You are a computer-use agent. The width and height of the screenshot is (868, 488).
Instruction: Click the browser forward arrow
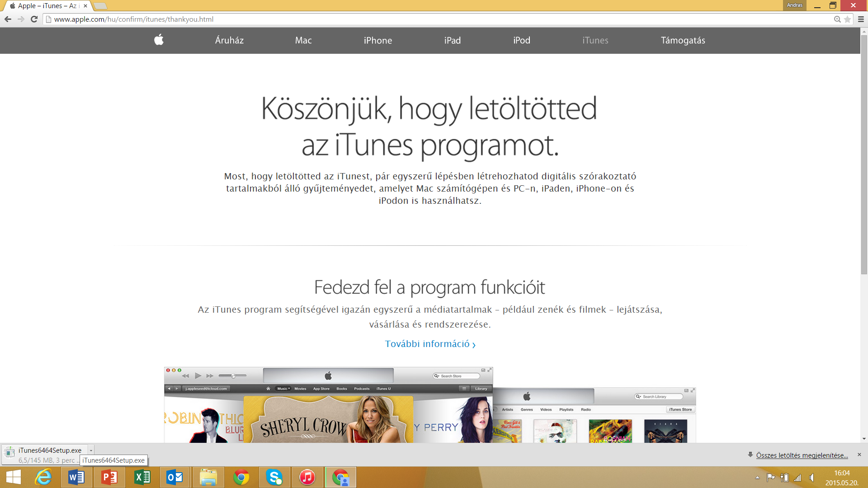(21, 19)
